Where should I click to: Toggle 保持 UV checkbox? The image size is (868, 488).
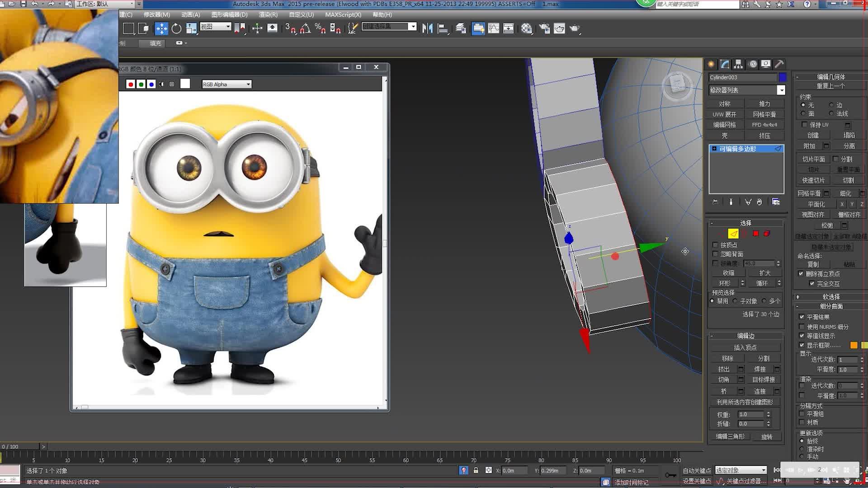804,125
